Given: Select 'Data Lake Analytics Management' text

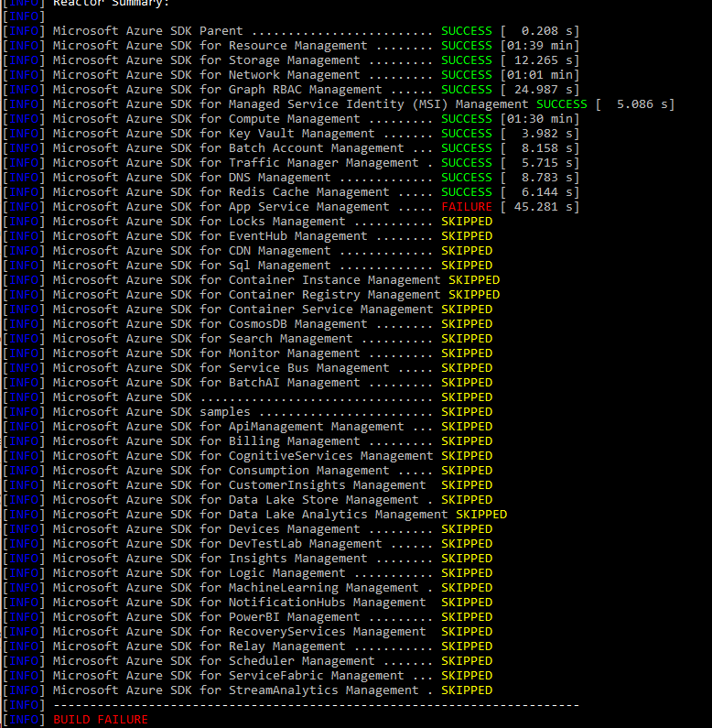Looking at the screenshot, I should click(x=338, y=515).
